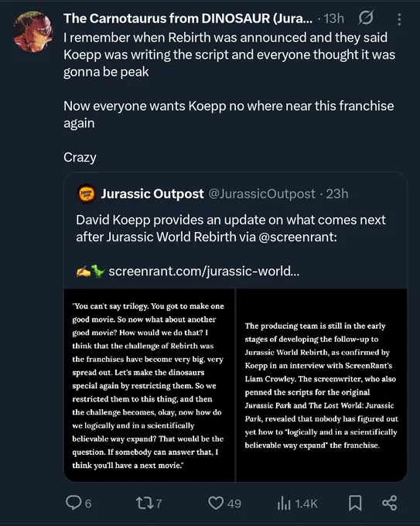Open the quoted tweet text about David Koepp
The image size is (420, 526).
click(x=230, y=228)
